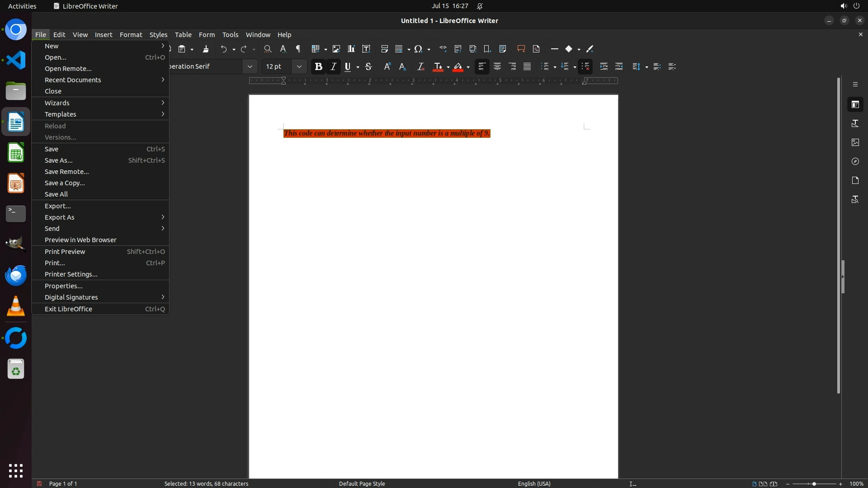Click the Find and Replace icon

(268, 49)
